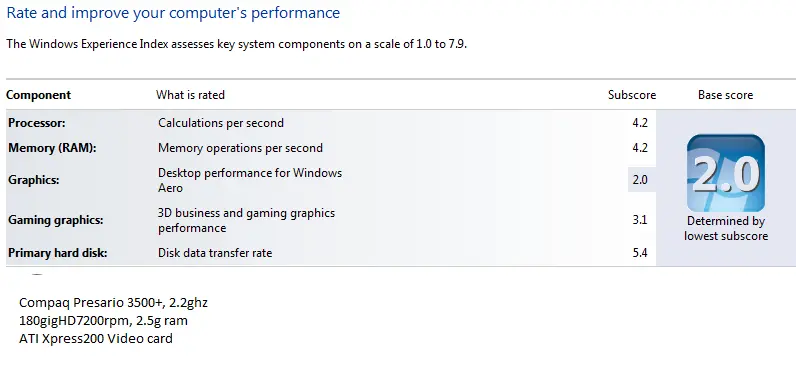Click the Gaming graphics subscore 3.1
Viewport: 796px width, 373px height.
(x=640, y=220)
